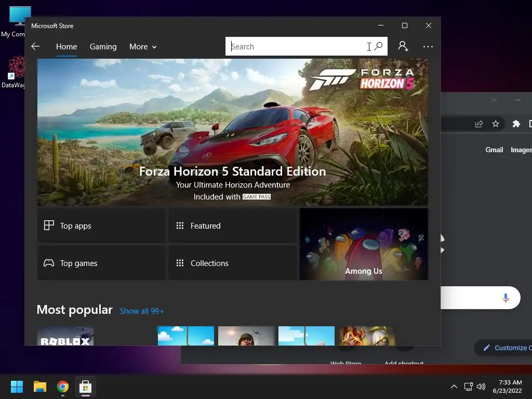Expand Chrome tab search chevron
532x399 pixels.
point(494,100)
